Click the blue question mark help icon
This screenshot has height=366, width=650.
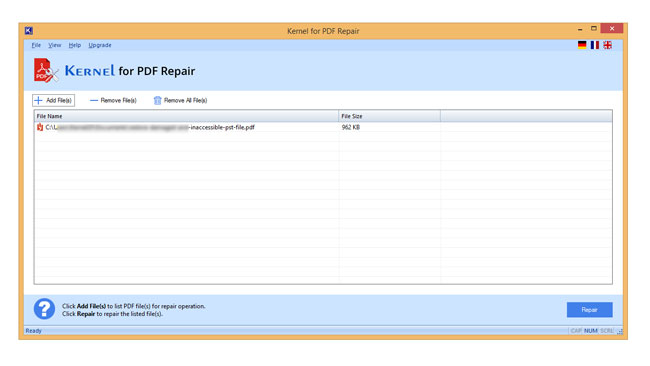(x=44, y=309)
